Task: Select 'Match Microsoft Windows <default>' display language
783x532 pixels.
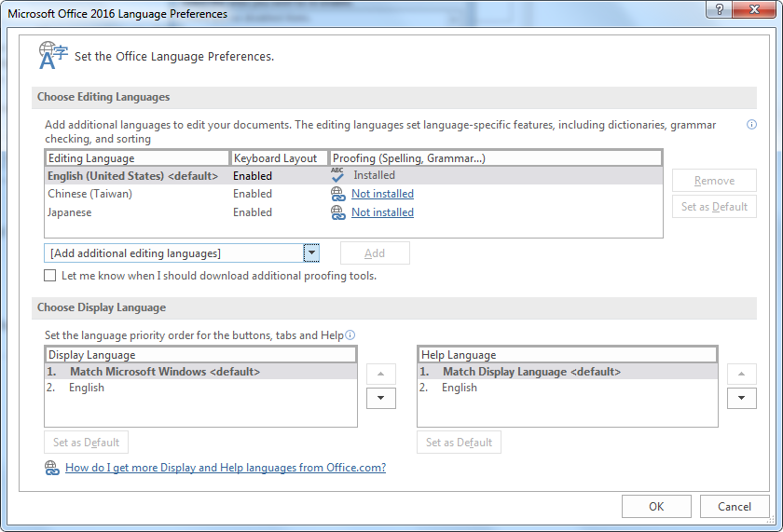Action: (200, 372)
